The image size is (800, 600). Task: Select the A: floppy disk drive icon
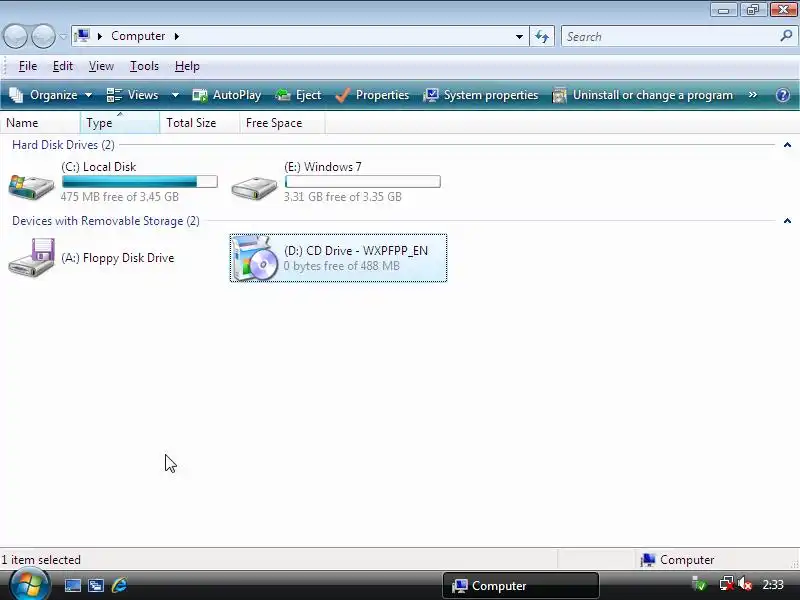click(x=32, y=258)
